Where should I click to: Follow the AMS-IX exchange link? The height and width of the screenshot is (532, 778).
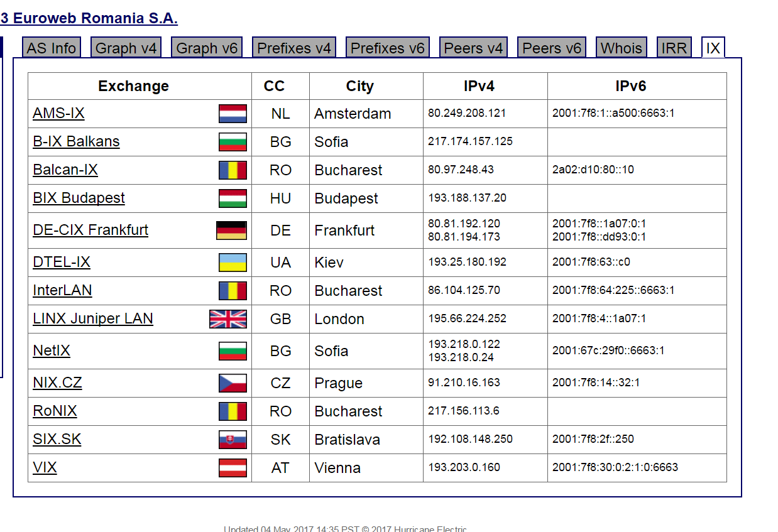tap(58, 113)
